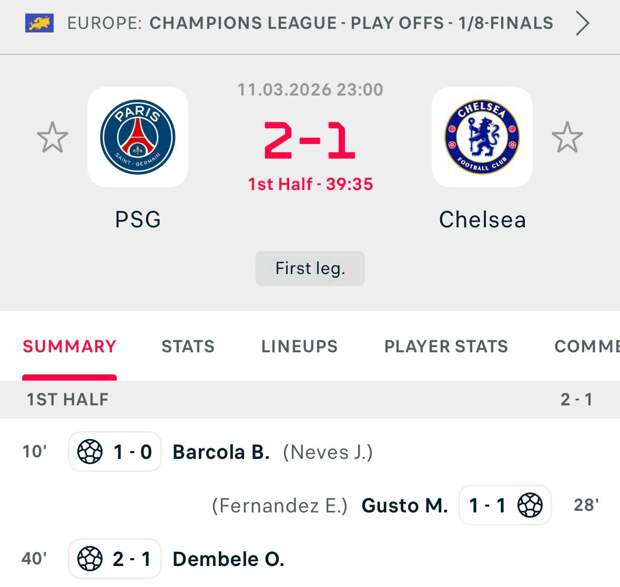Open Barcola B. player profile
This screenshot has height=587, width=620.
[x=221, y=452]
